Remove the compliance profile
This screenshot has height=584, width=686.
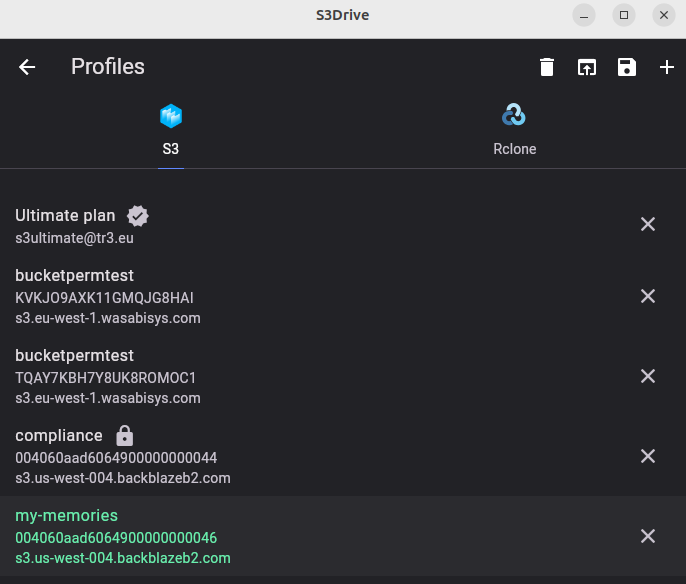pyautogui.click(x=648, y=456)
